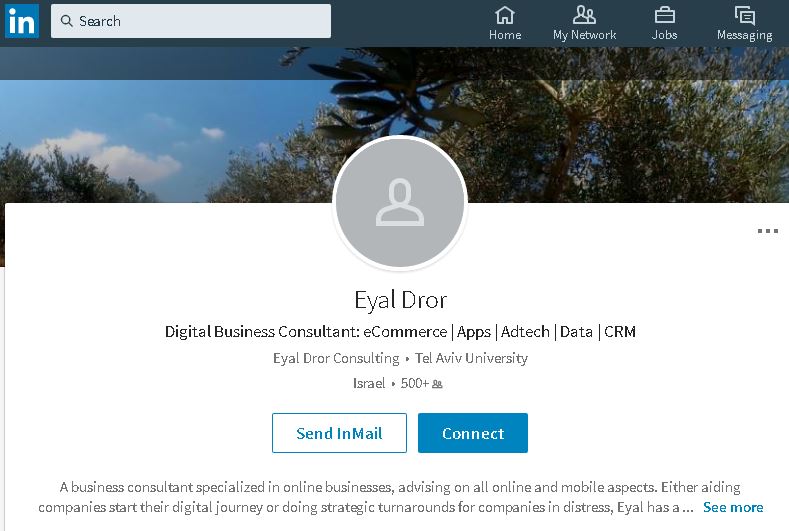789x531 pixels.
Task: Click the olive tree cover photo
Action: pos(600,130)
